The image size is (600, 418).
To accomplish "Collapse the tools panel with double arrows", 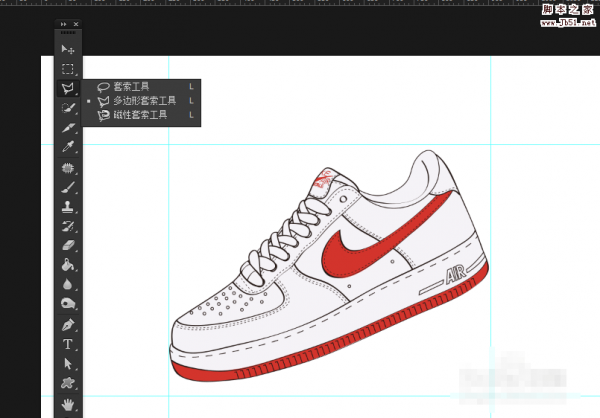I will [64, 23].
